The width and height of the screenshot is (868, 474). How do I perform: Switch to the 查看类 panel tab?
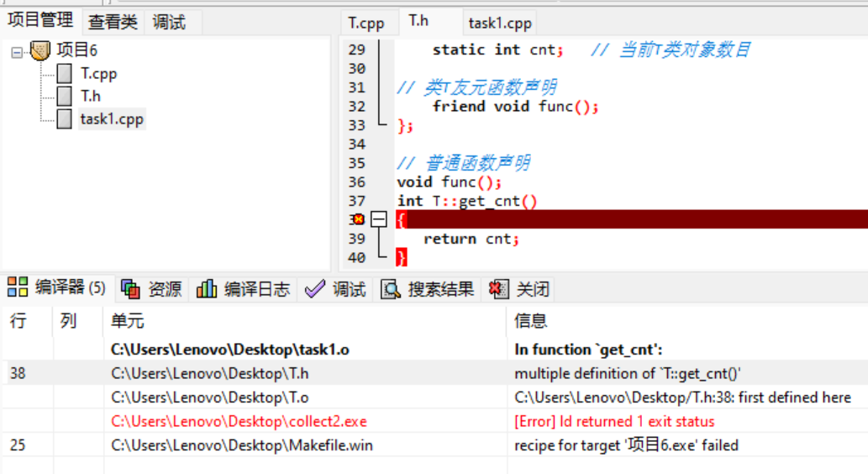tap(113, 22)
